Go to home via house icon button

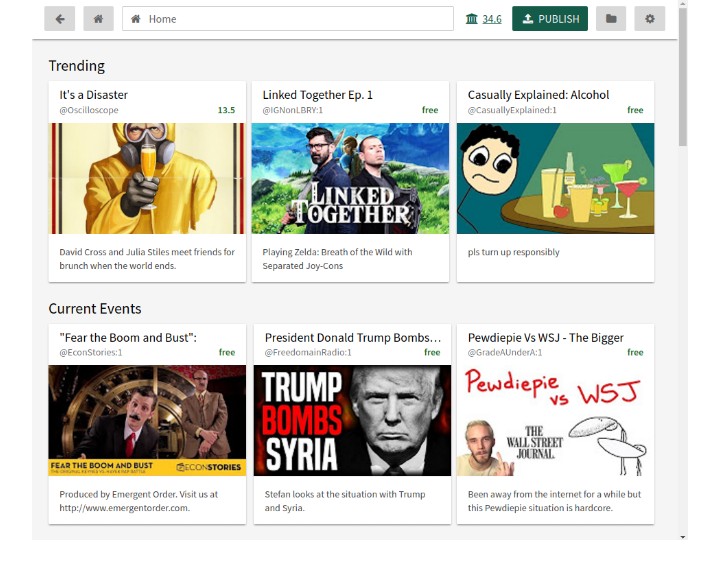point(98,19)
